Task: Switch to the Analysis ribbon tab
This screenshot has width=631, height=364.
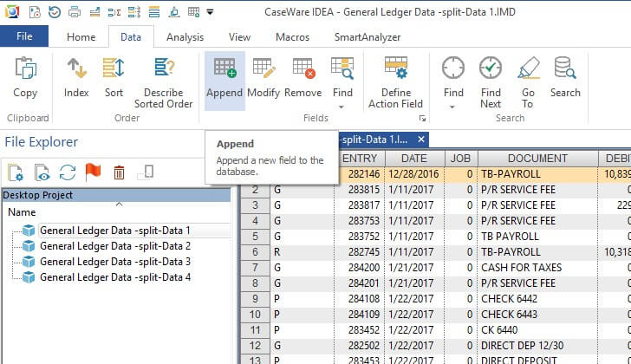Action: tap(185, 37)
